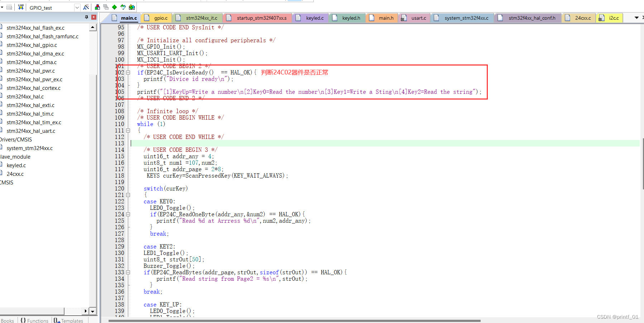The width and height of the screenshot is (644, 323).
Task: Open the editor tab list dropdown arrow
Action: [x=636, y=18]
